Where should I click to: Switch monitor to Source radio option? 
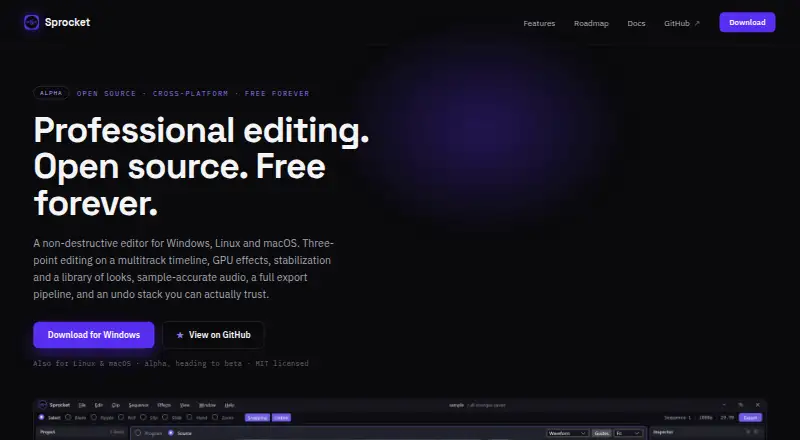tap(171, 433)
